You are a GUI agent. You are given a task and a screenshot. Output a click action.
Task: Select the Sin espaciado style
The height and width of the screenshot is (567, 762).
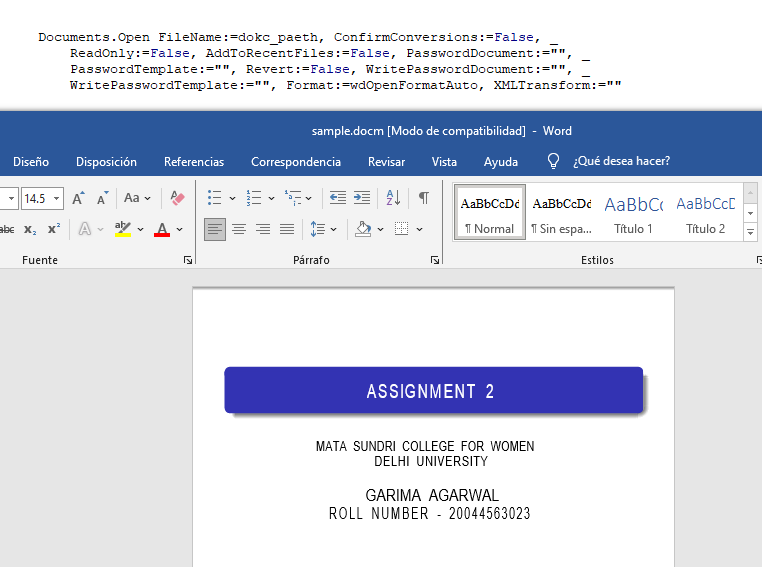pyautogui.click(x=561, y=212)
